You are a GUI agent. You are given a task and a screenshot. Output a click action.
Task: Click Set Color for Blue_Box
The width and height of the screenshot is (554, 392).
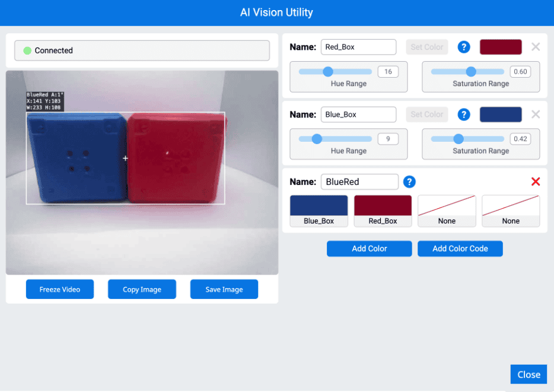[427, 114]
